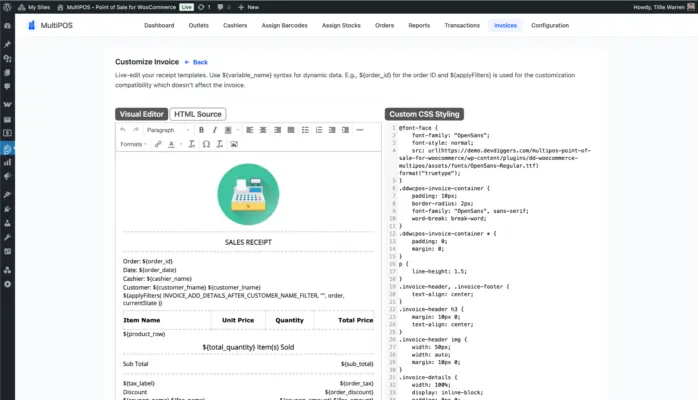Click the Live status badge

(x=187, y=7)
